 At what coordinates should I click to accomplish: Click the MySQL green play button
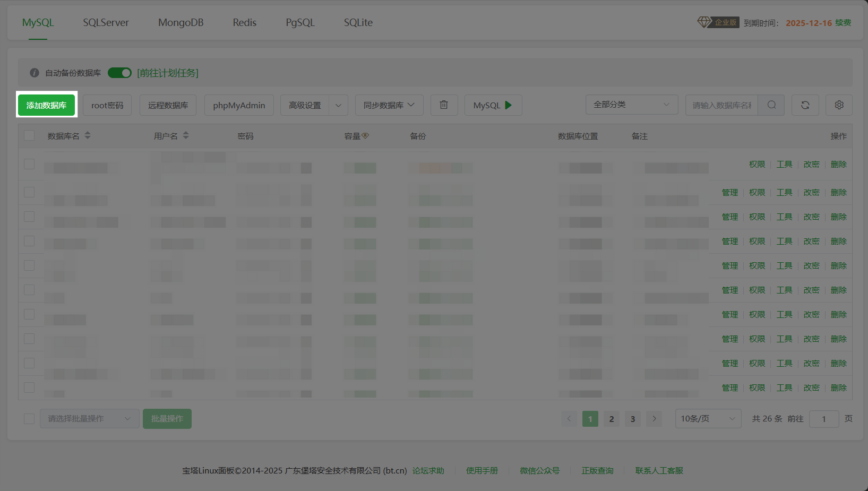click(508, 105)
